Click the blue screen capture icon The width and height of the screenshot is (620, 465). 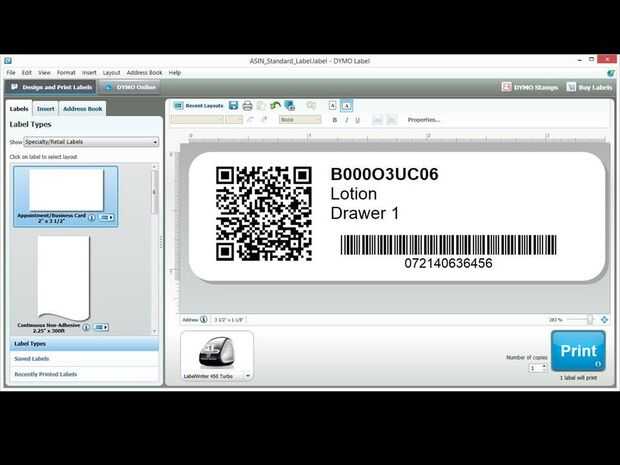point(289,106)
